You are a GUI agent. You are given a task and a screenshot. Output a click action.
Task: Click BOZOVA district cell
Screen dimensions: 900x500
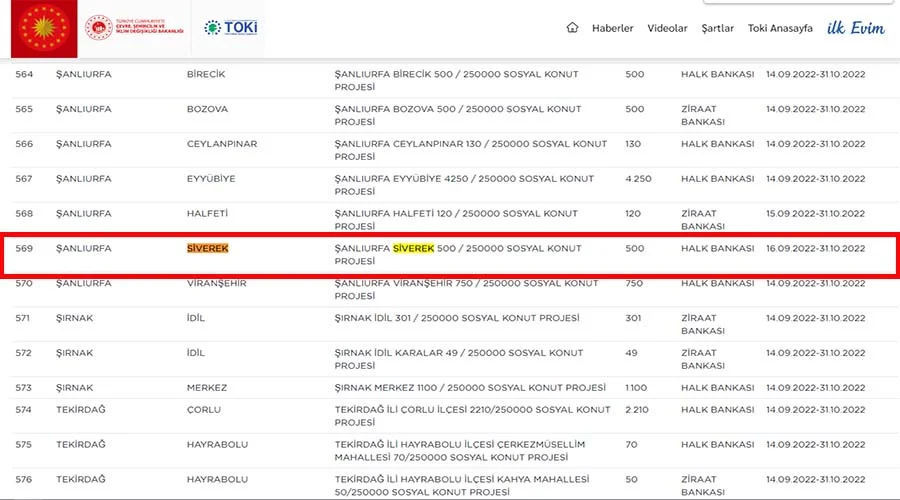tap(207, 109)
